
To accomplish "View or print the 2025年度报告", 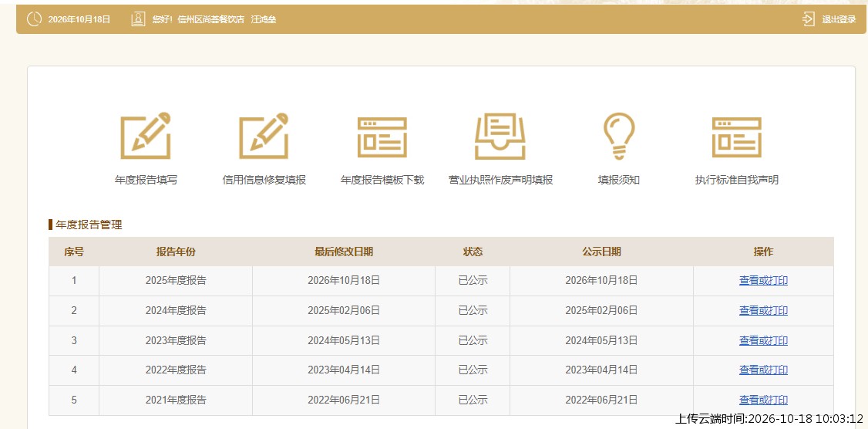I will click(x=763, y=280).
